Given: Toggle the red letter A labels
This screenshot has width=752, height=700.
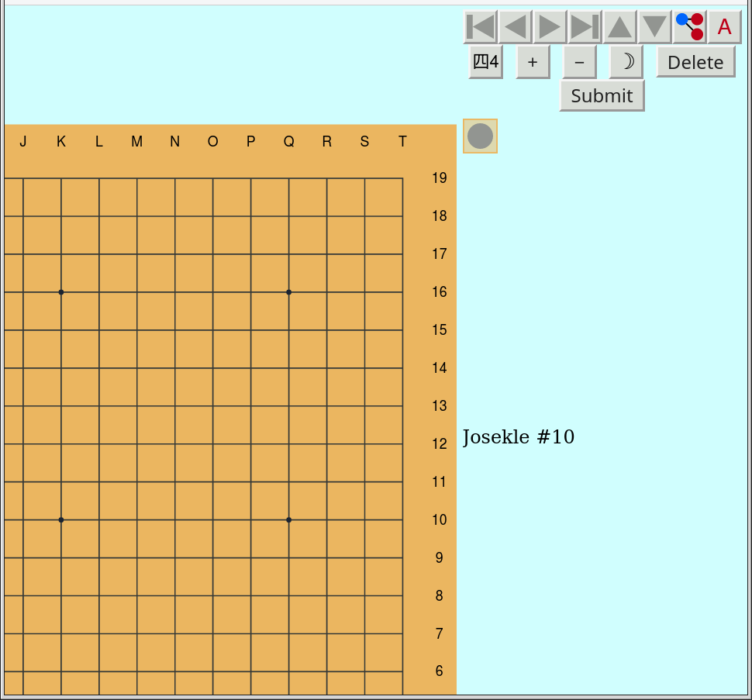Looking at the screenshot, I should [724, 27].
